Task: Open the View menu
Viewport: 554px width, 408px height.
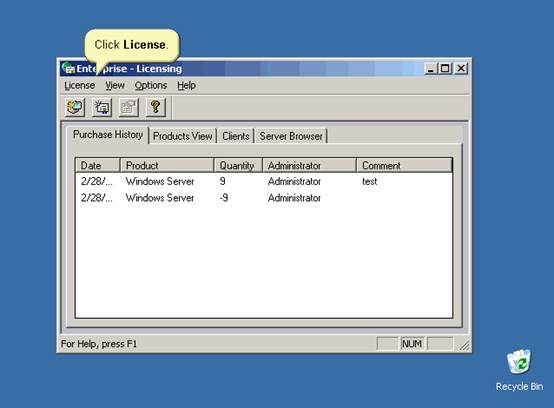Action: 115,85
